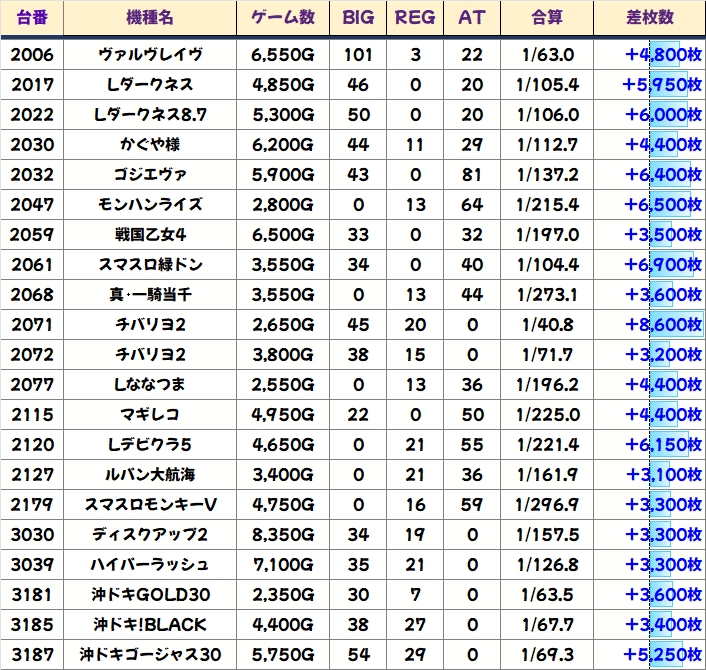Click machine number 2071 cell

tap(32, 325)
